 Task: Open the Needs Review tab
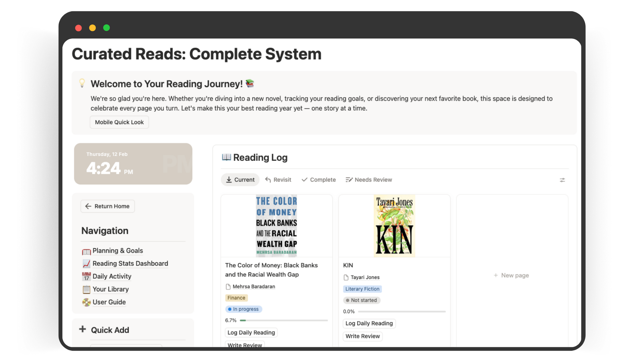[x=369, y=180]
